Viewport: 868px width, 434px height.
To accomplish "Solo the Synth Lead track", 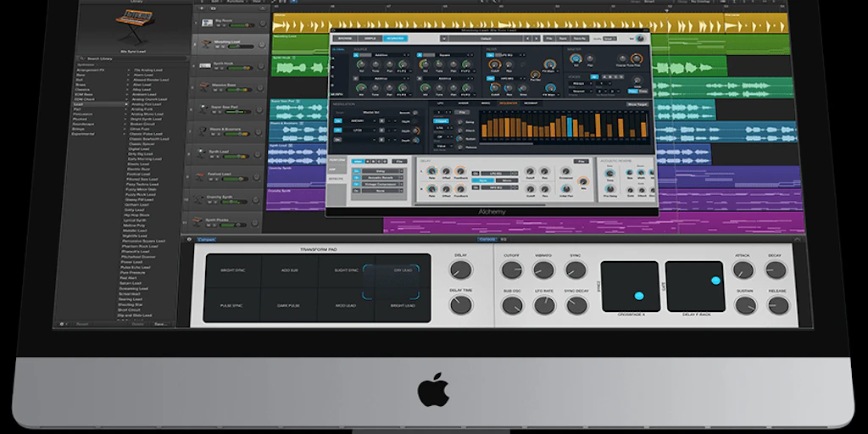I will click(219, 157).
